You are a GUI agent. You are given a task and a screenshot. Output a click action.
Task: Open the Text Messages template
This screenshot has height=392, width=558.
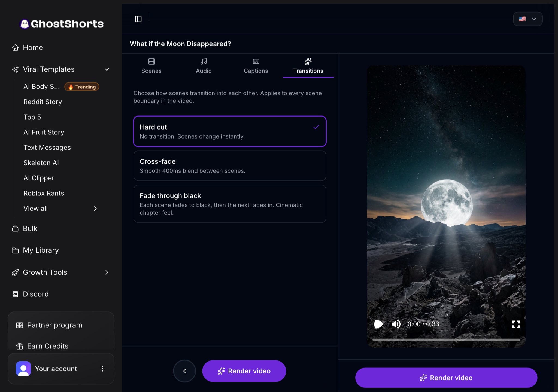pos(47,148)
